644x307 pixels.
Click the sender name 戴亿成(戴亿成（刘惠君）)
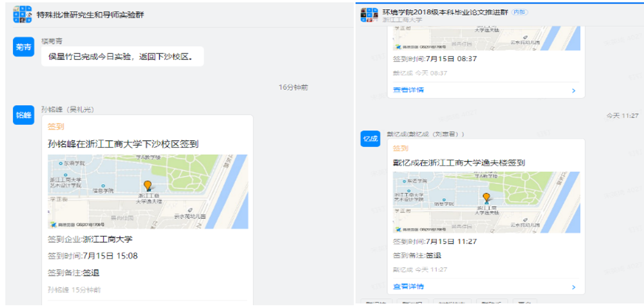pyautogui.click(x=426, y=134)
